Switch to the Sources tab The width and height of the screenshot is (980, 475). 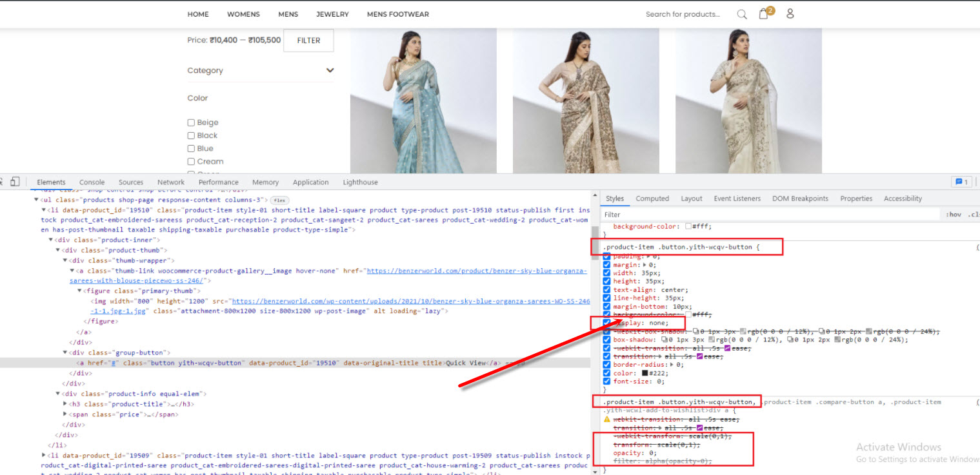click(131, 182)
